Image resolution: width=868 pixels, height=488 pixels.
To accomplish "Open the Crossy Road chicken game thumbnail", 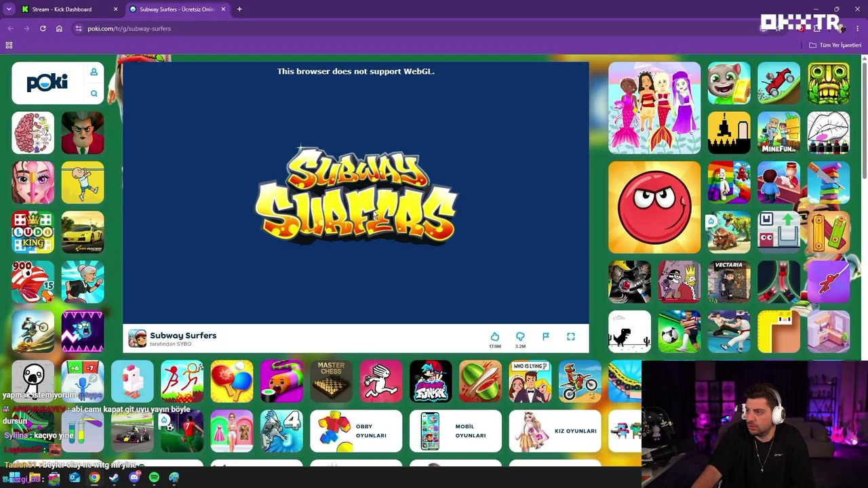I will [x=132, y=382].
